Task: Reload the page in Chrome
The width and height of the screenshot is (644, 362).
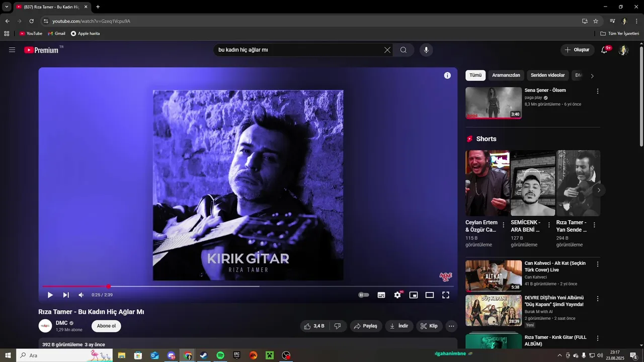Action: coord(32,21)
